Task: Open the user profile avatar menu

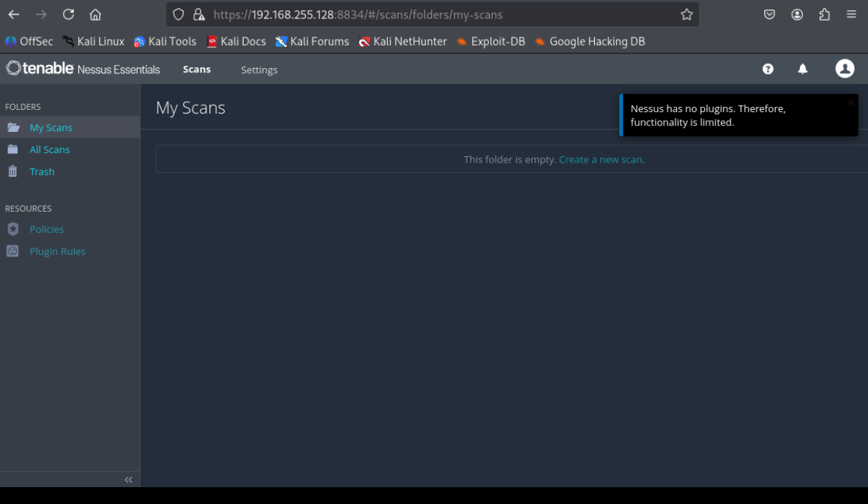Action: point(844,69)
